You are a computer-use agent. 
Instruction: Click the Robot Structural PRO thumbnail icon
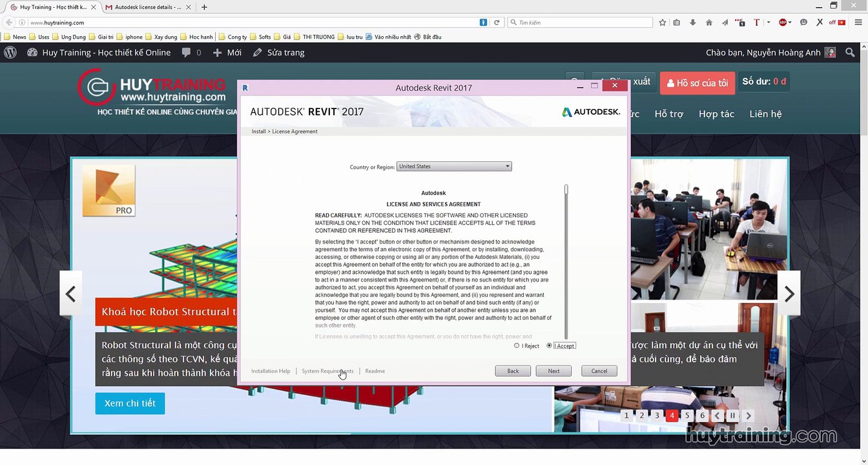(109, 191)
